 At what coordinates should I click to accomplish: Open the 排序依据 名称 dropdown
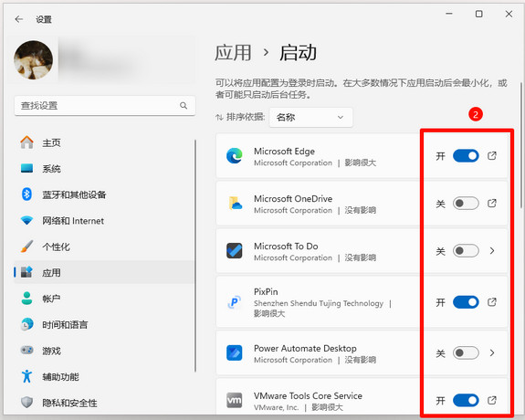coord(310,117)
